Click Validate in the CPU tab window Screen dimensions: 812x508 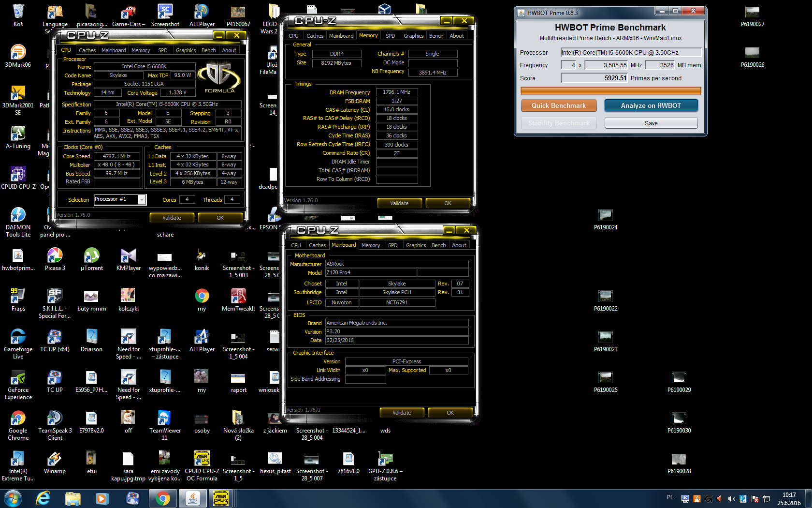point(172,218)
